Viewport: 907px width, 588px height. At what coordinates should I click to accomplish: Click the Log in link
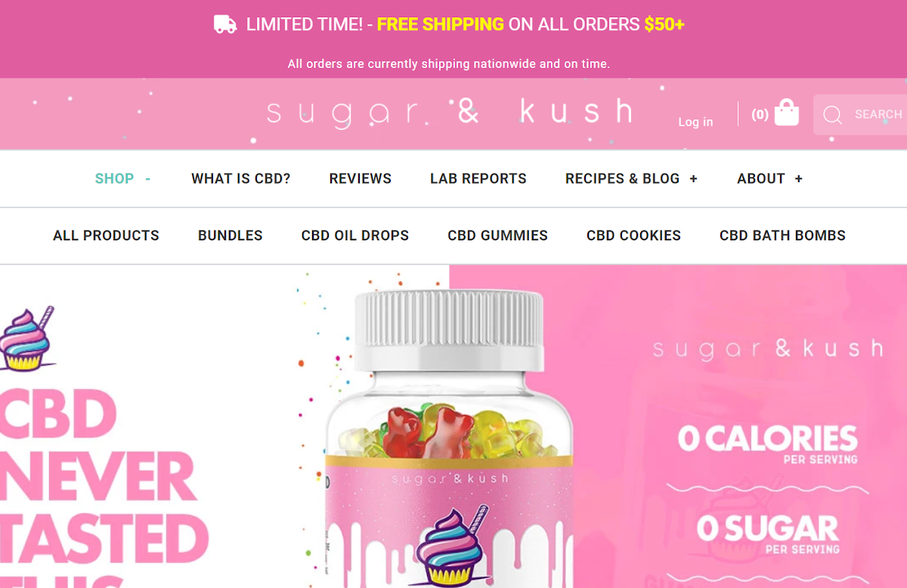[695, 122]
